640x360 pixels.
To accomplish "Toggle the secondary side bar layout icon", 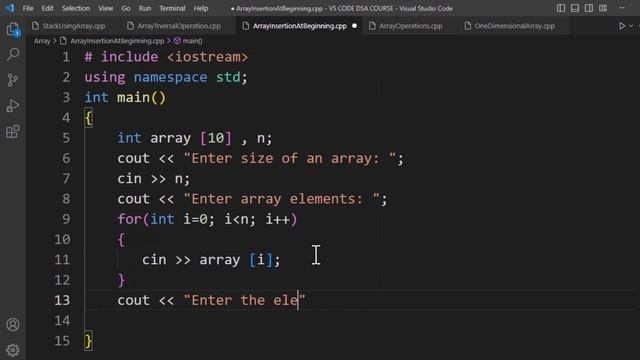I will click(589, 8).
